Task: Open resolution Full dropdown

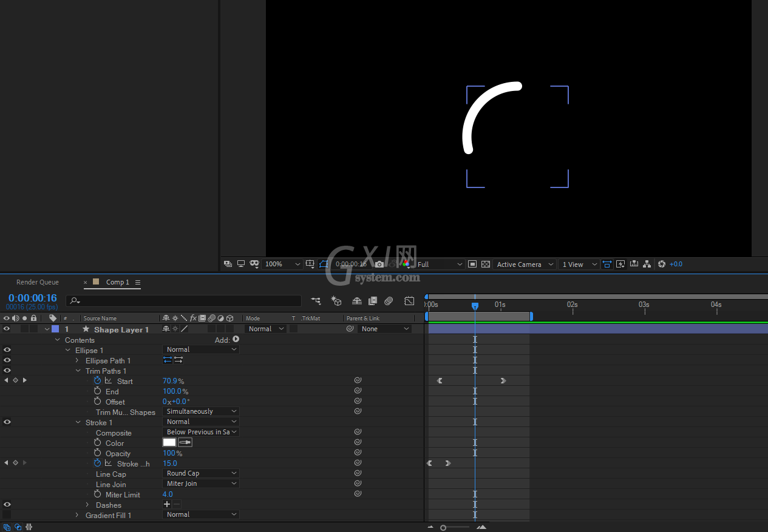Action: [x=440, y=264]
